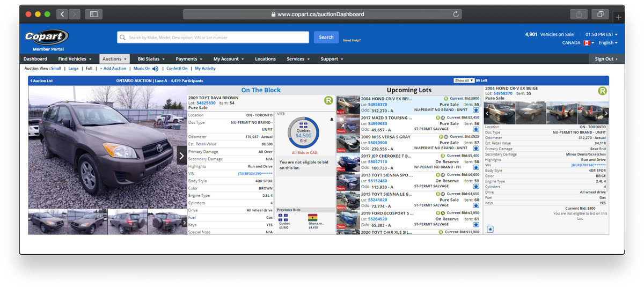Viewport: 644px width, 288px height.
Task: Set Auction View to Large
Action: (x=74, y=69)
